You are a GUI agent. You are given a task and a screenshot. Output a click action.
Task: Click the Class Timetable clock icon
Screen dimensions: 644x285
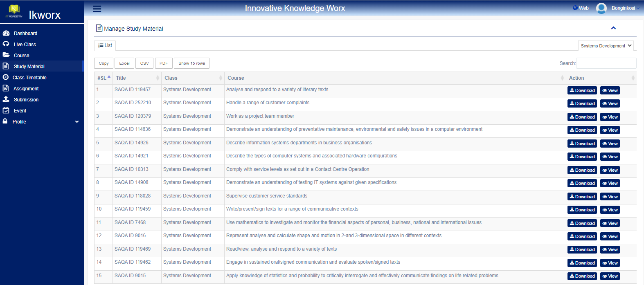[6, 77]
